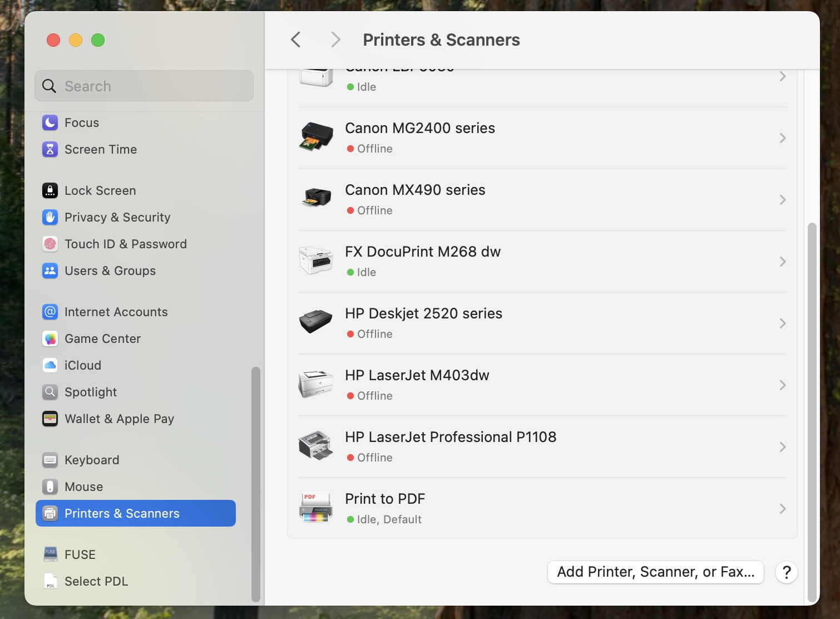Click the search magnifying glass icon
840x619 pixels.
point(49,86)
